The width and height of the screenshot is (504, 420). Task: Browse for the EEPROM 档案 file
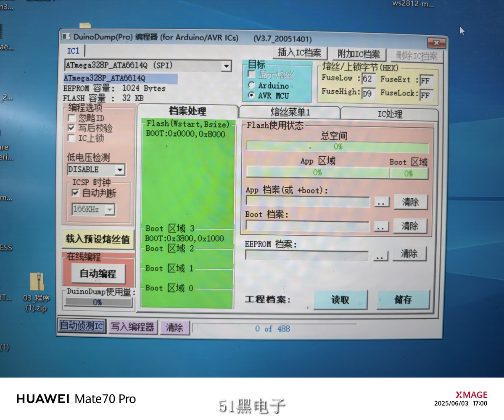tap(380, 256)
